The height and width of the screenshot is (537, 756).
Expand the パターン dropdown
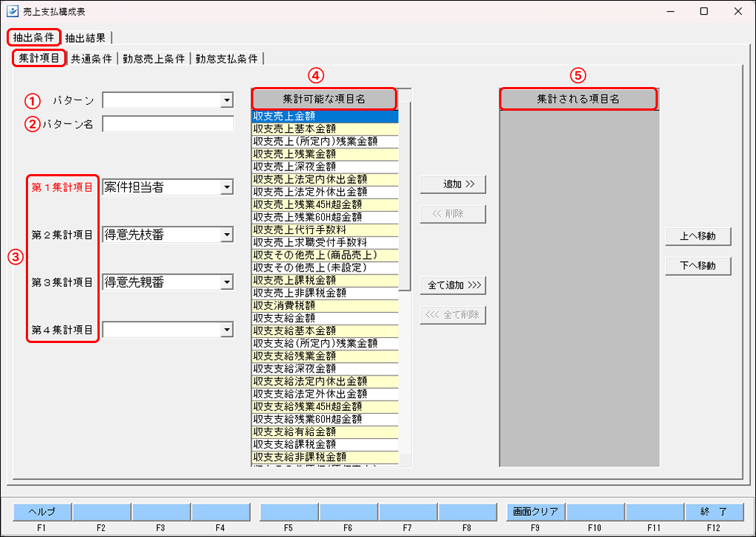[227, 100]
